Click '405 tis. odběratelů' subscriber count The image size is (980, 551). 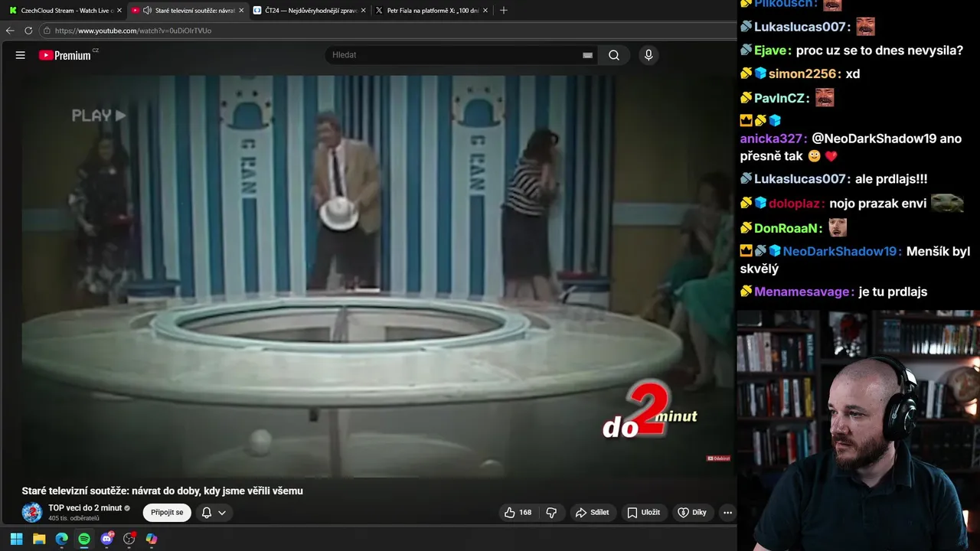point(73,518)
